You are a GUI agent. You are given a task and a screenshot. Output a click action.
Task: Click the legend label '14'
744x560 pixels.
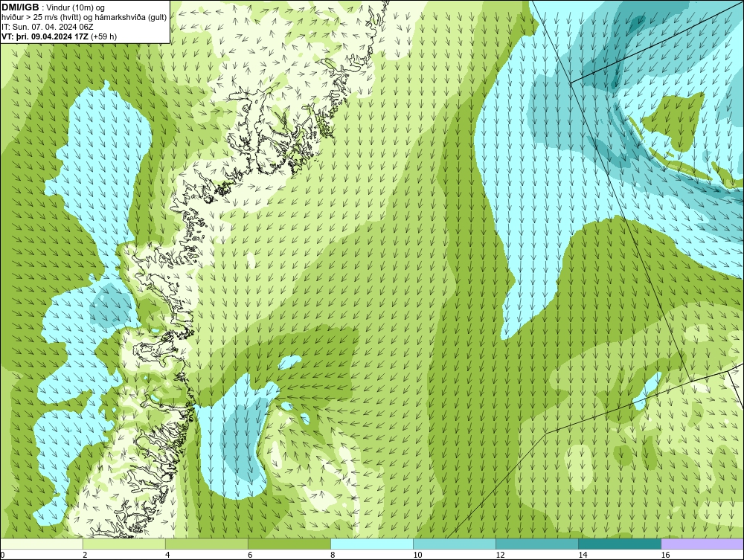click(583, 555)
